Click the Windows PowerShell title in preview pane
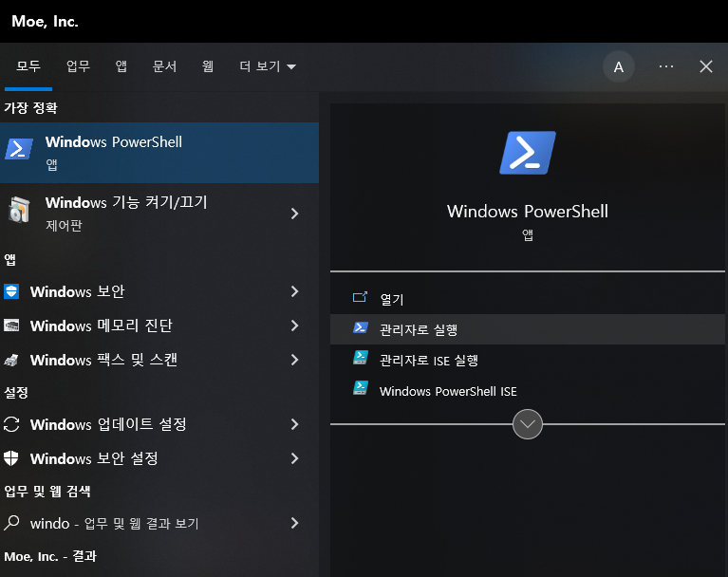This screenshot has height=577, width=728. 528,212
